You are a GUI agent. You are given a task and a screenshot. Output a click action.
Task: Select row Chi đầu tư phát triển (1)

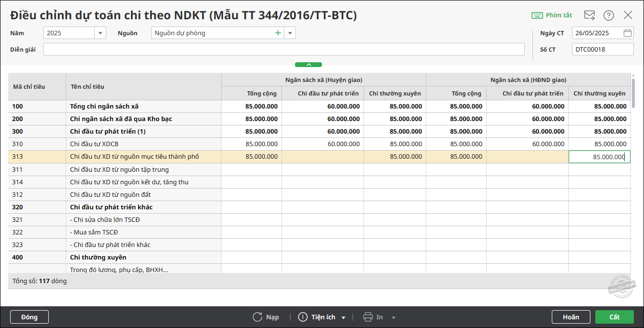point(319,131)
